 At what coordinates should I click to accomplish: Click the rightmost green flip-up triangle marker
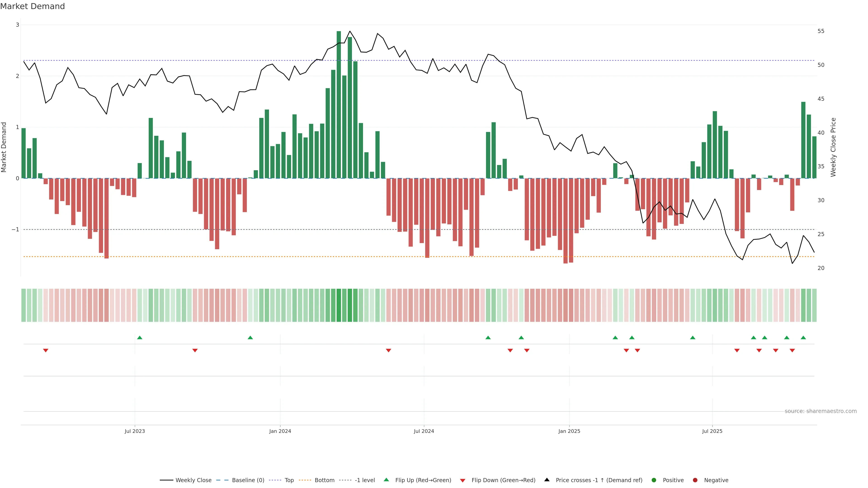[x=803, y=338]
